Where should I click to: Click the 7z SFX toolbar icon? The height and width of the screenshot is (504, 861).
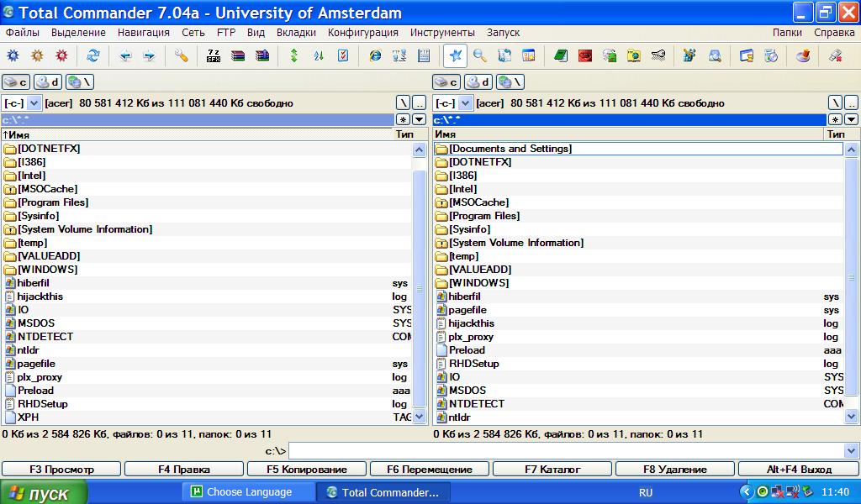click(x=214, y=56)
